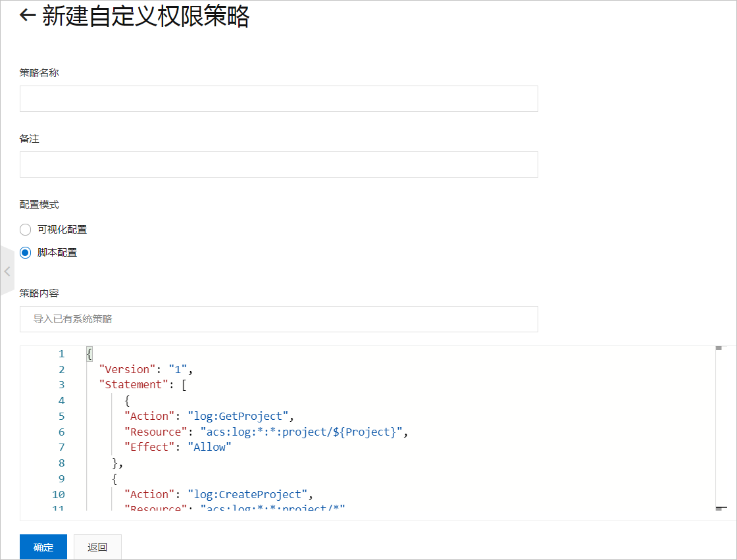Click line number 5 in editor gutter
Screen dimensions: 737x560
(x=62, y=416)
